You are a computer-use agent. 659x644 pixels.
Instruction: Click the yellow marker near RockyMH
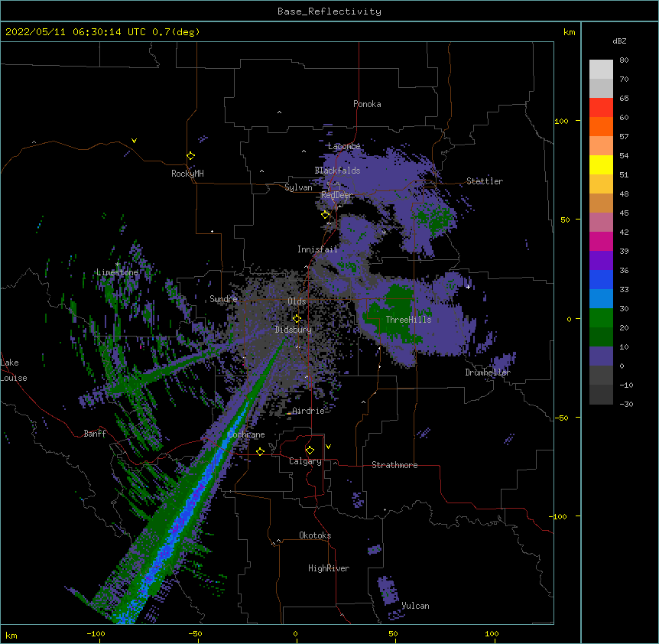pyautogui.click(x=191, y=156)
